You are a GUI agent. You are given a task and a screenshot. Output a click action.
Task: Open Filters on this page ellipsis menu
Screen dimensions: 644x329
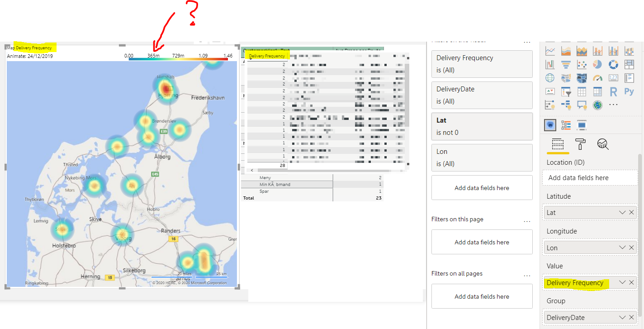click(x=527, y=221)
